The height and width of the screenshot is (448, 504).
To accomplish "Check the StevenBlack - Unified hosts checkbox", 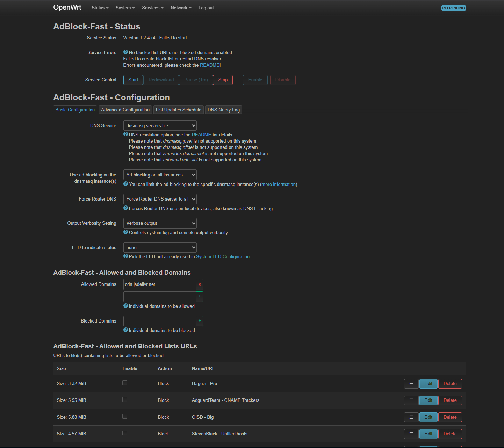I will coord(125,433).
